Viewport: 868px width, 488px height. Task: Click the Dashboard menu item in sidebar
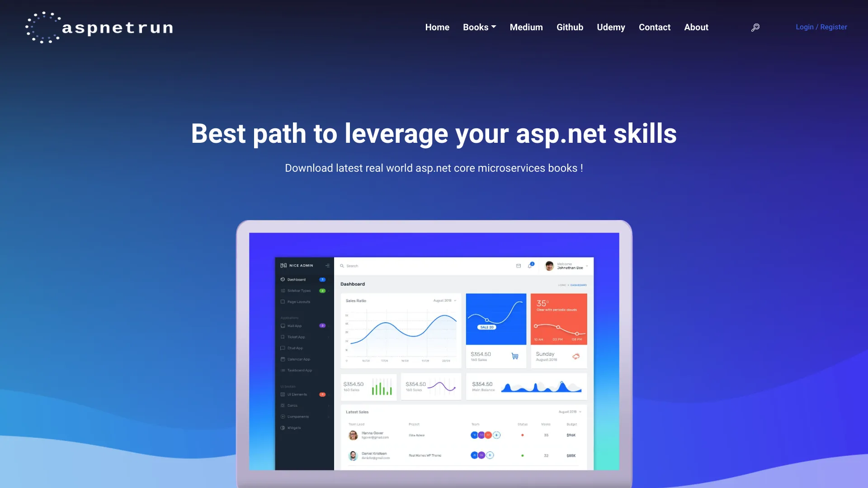[x=296, y=279]
